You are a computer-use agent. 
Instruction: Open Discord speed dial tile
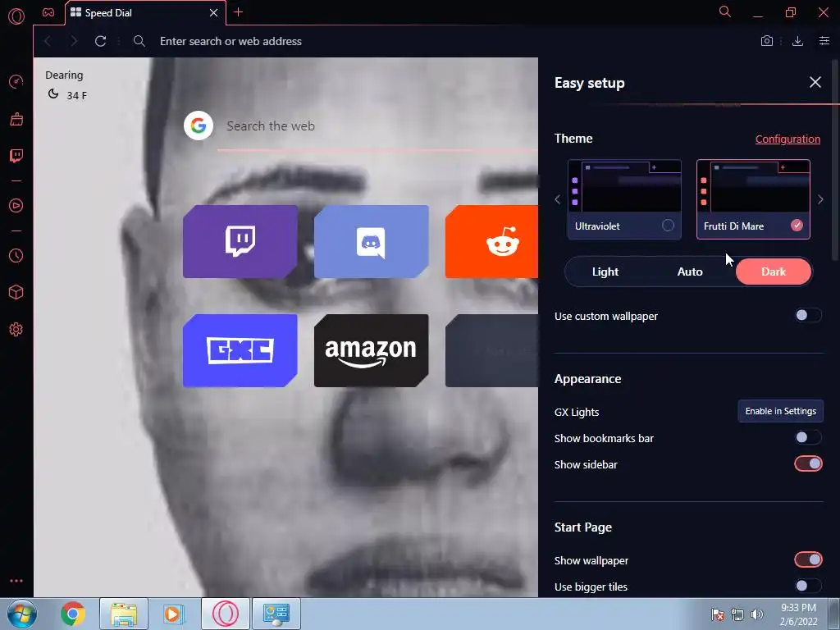[x=372, y=242]
